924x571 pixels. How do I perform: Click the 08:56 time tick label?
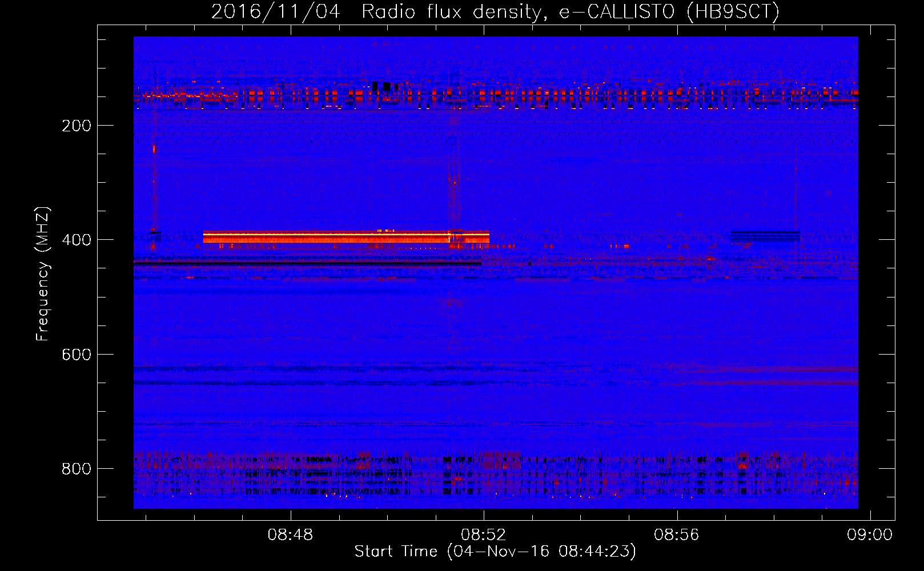(677, 535)
